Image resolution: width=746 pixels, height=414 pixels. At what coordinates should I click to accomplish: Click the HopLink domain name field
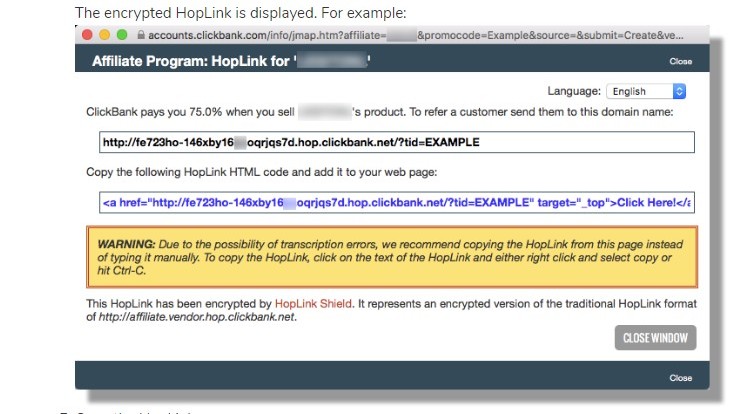pyautogui.click(x=396, y=142)
